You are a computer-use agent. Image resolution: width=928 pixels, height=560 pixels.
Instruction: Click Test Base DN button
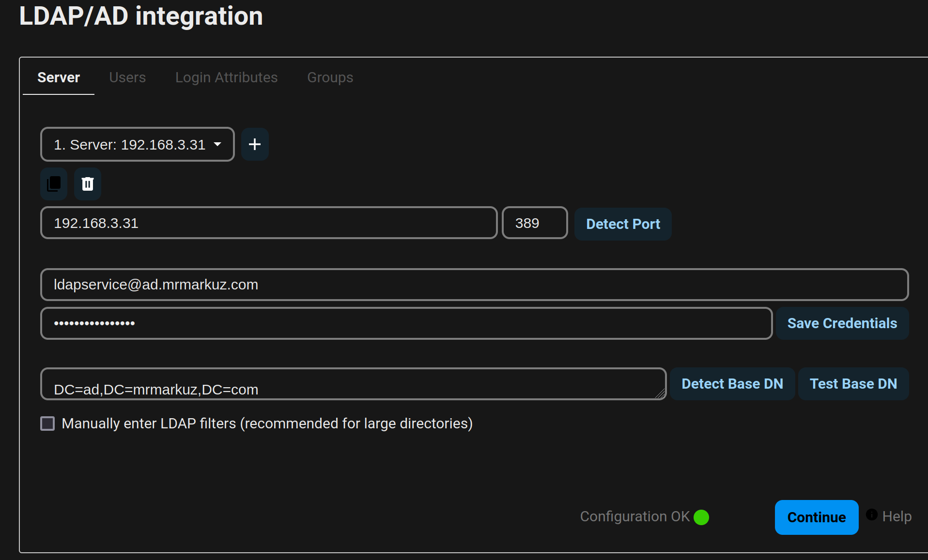[853, 384]
